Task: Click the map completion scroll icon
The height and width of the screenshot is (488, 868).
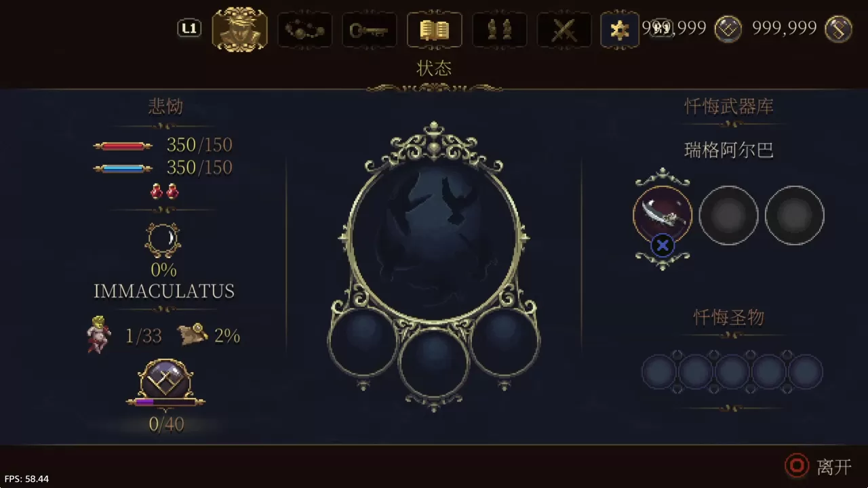Action: click(192, 334)
